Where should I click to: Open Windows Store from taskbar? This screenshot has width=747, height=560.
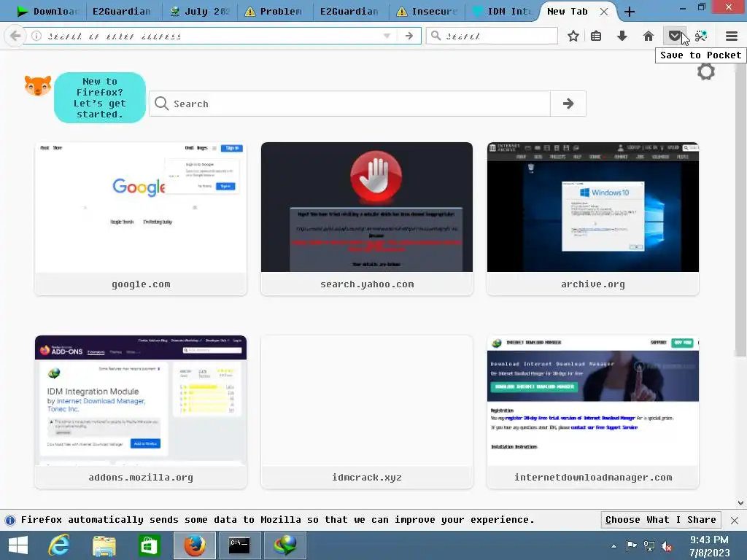(149, 545)
